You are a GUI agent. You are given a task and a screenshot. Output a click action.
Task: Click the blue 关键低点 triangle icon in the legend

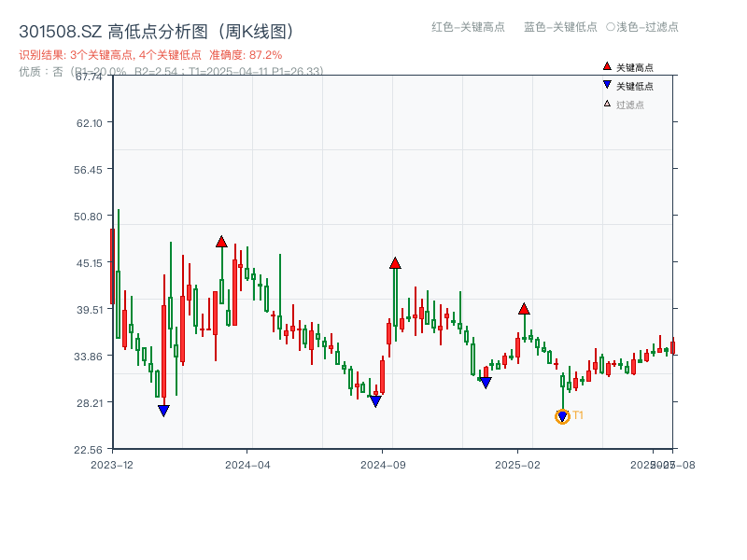tap(605, 83)
